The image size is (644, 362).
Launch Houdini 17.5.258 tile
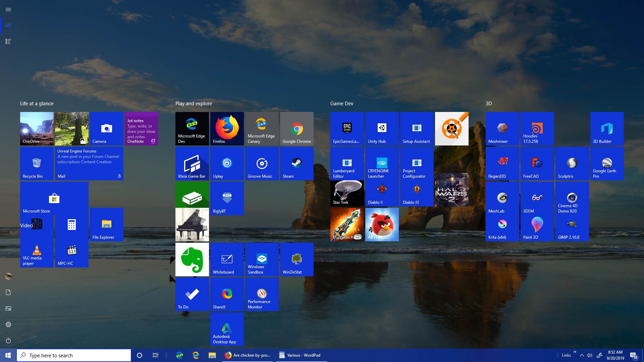click(x=537, y=129)
